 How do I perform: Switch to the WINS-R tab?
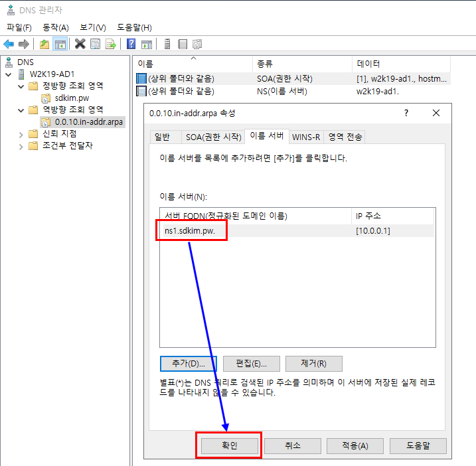(x=306, y=137)
